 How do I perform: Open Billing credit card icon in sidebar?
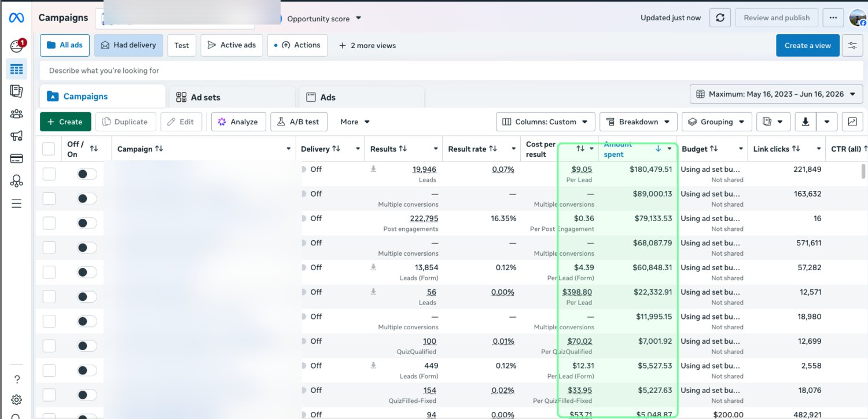[x=16, y=159]
